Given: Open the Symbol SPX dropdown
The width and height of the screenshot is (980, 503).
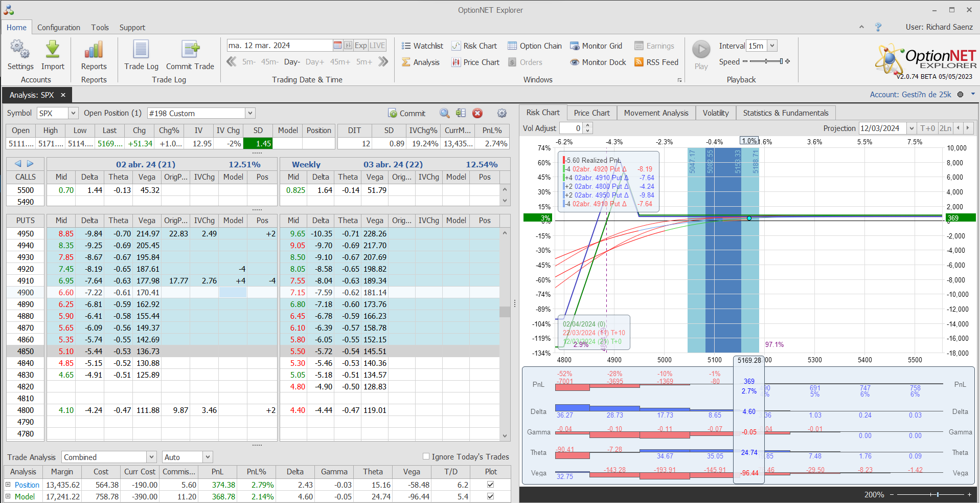Looking at the screenshot, I should 73,113.
